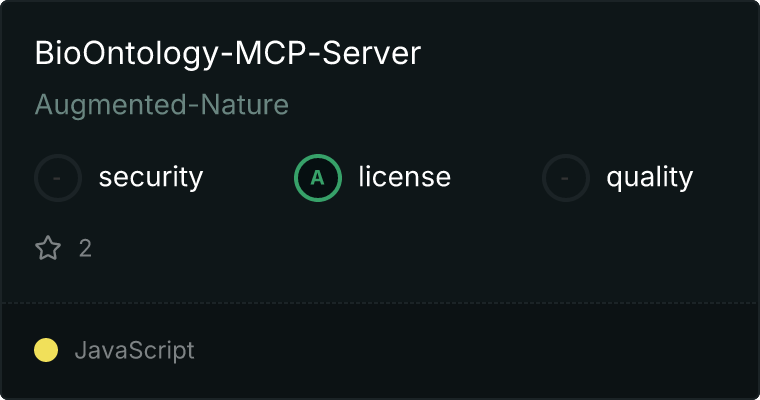Click the dash inside the security circle
Viewport: 760px width, 400px height.
tap(57, 178)
